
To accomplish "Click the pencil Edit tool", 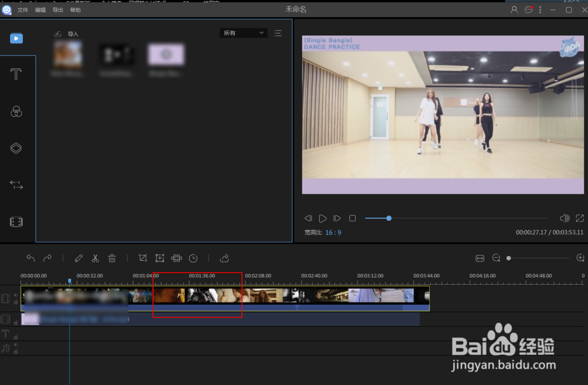I will click(78, 258).
